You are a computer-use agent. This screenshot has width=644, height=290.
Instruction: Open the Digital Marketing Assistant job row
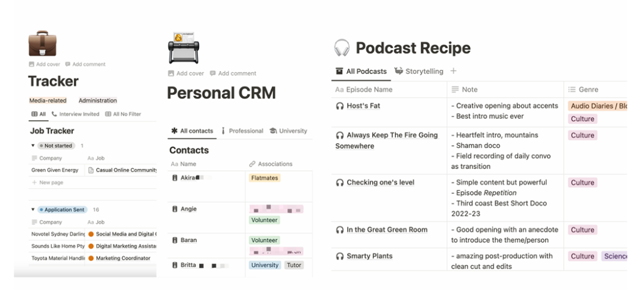click(x=126, y=246)
